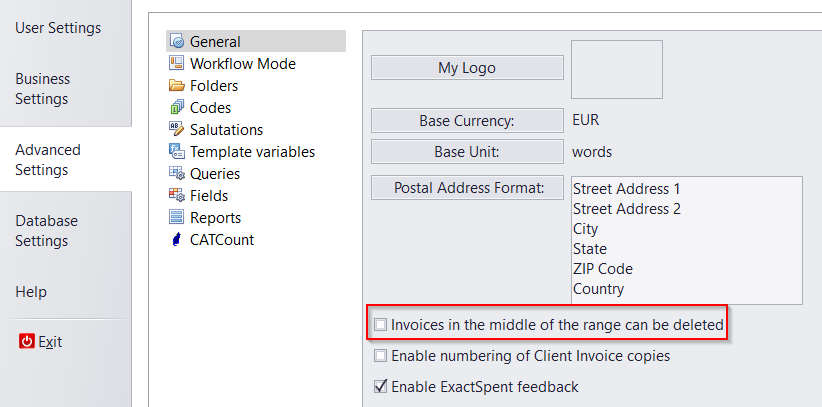This screenshot has height=407, width=822.
Task: Click the Folders icon in list
Action: (x=177, y=85)
